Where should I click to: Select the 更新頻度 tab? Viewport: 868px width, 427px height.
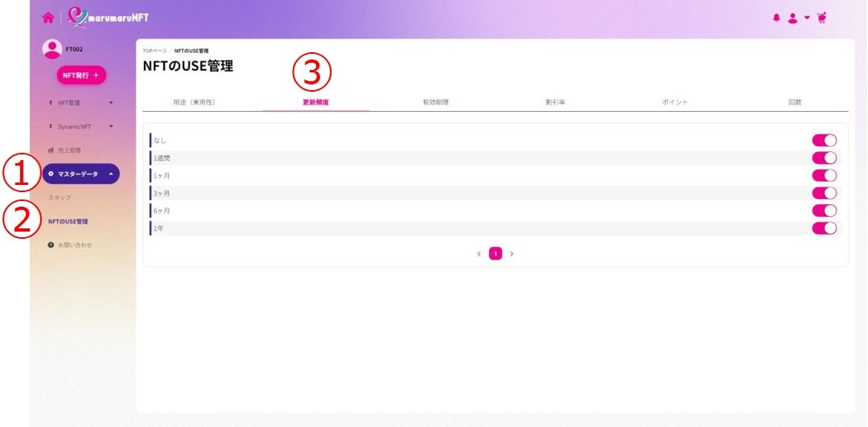pos(315,102)
